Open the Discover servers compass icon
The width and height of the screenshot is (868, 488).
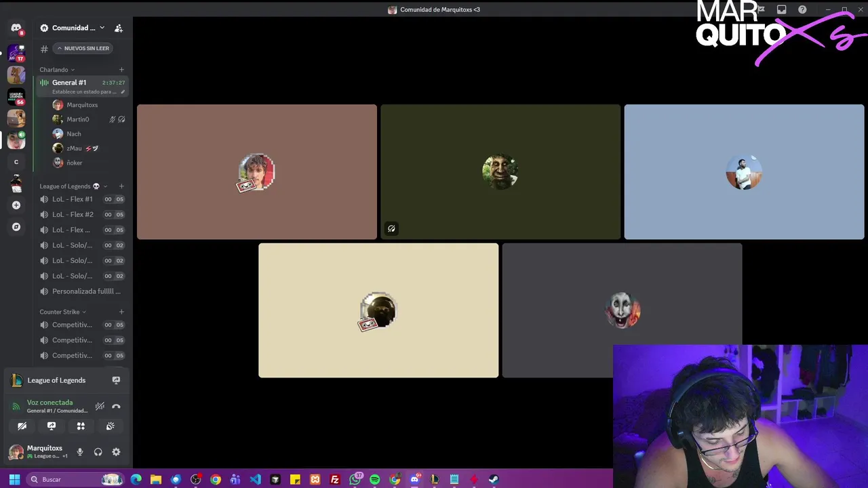coord(16,227)
